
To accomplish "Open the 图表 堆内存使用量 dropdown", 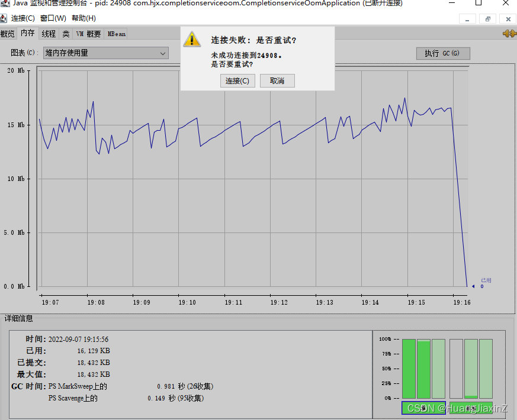I will click(106, 53).
